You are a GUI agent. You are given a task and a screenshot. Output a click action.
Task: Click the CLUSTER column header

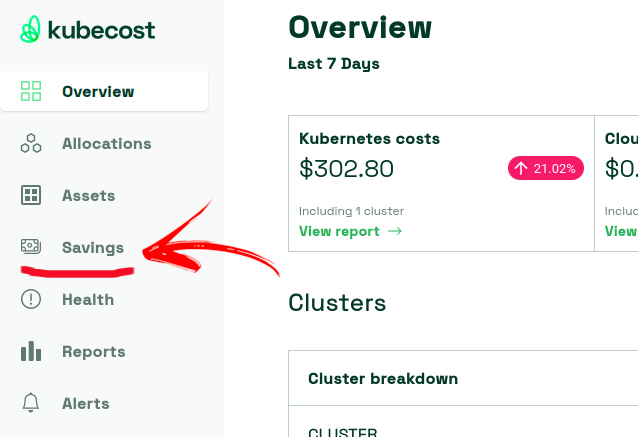(x=343, y=432)
